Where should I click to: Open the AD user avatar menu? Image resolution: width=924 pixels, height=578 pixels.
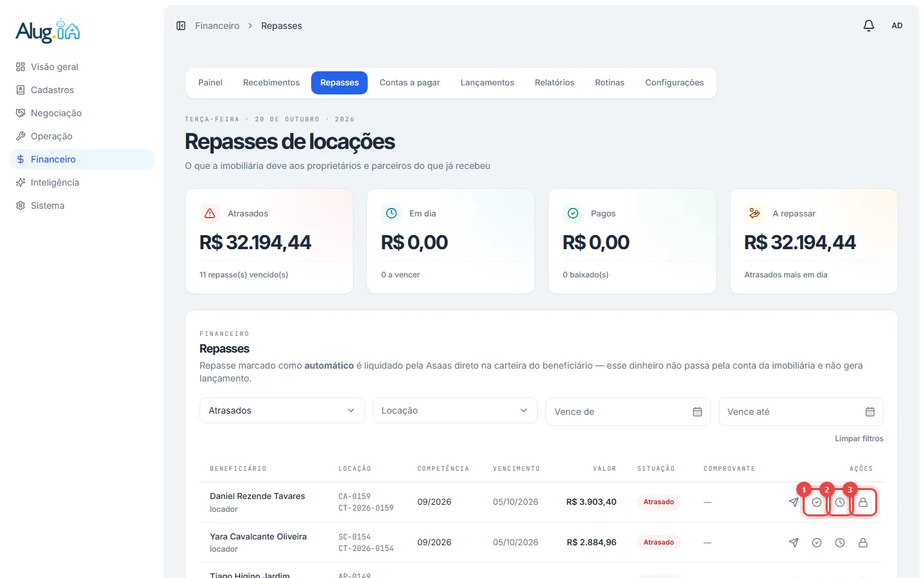pos(897,26)
